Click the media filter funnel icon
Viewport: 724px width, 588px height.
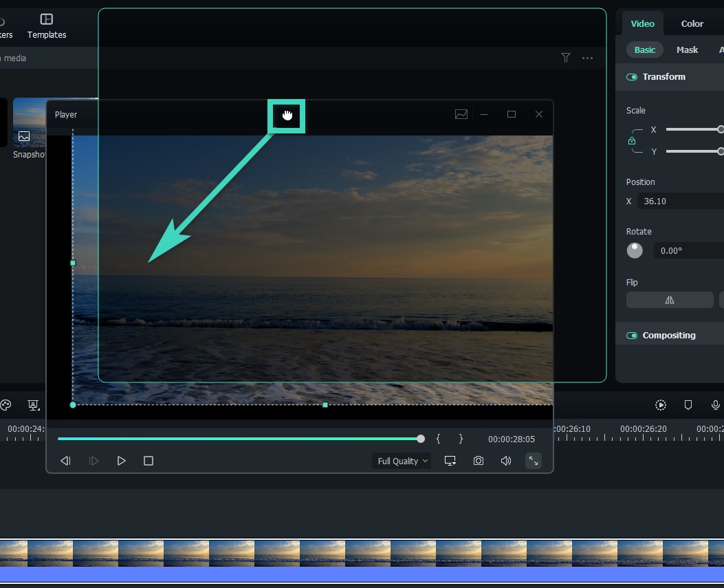tap(566, 58)
